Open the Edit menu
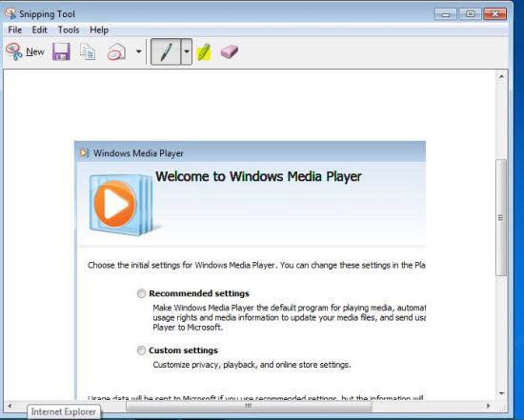The height and width of the screenshot is (420, 524). click(39, 30)
